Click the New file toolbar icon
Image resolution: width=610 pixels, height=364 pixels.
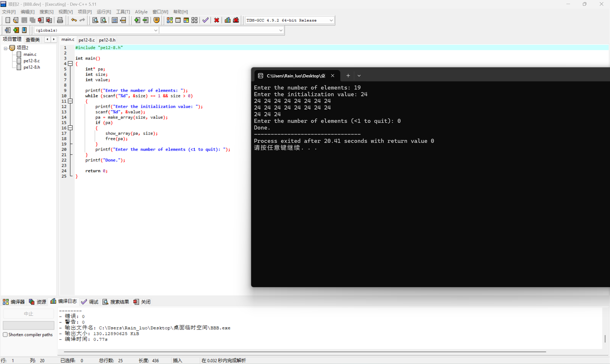pyautogui.click(x=8, y=20)
